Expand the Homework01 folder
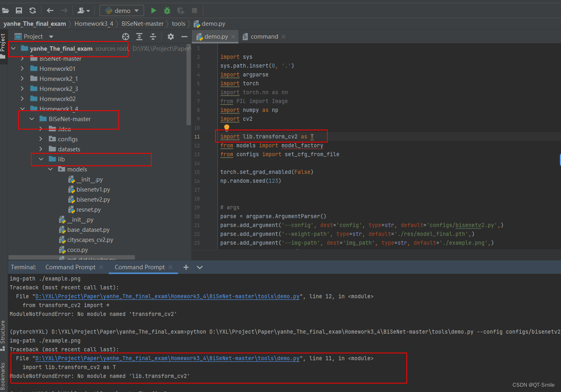Screen dimensions: 561x392 tap(23, 68)
